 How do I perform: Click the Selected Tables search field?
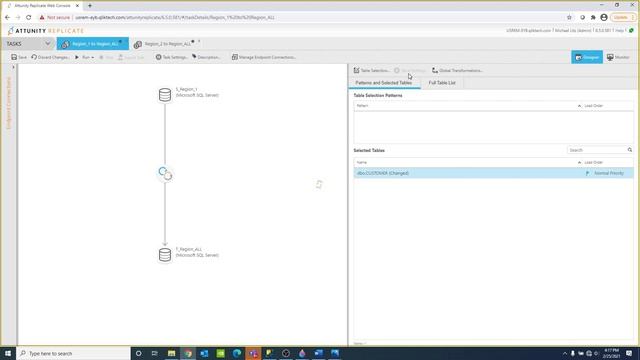(597, 150)
